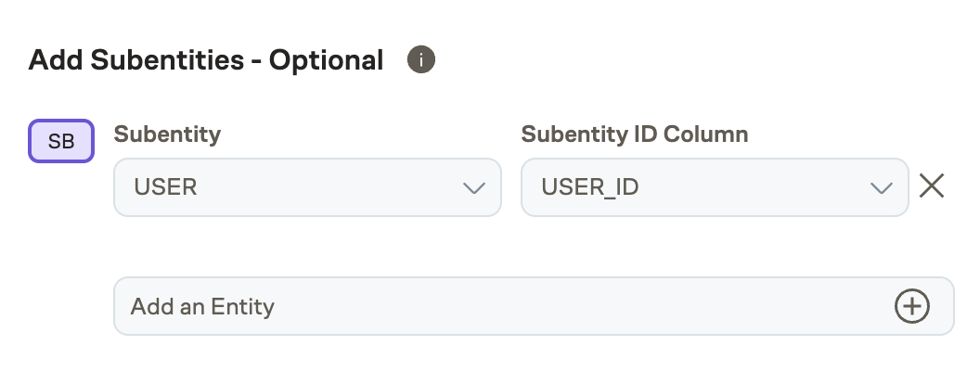This screenshot has height=371, width=980.
Task: Click the Subentity ID Column label
Action: coord(634,134)
